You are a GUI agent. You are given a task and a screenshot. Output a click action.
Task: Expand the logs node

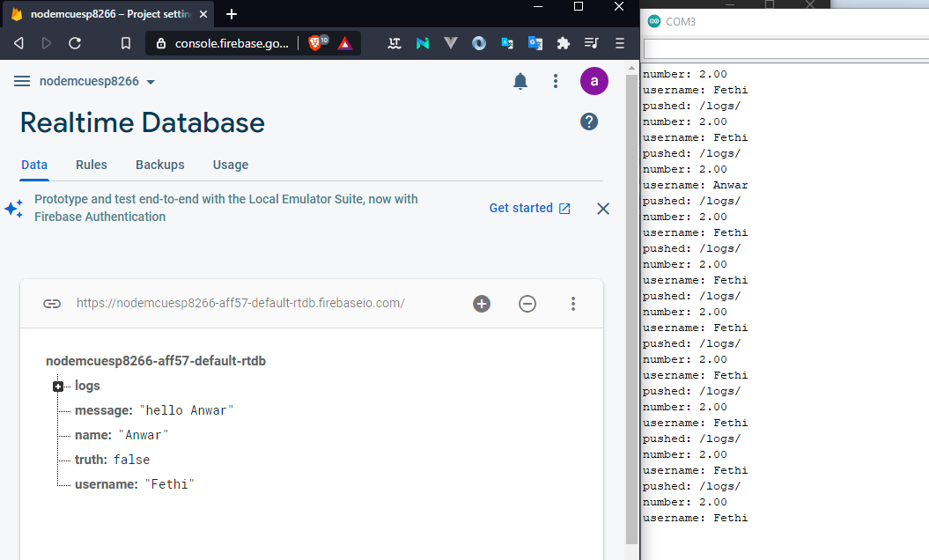[x=58, y=387]
